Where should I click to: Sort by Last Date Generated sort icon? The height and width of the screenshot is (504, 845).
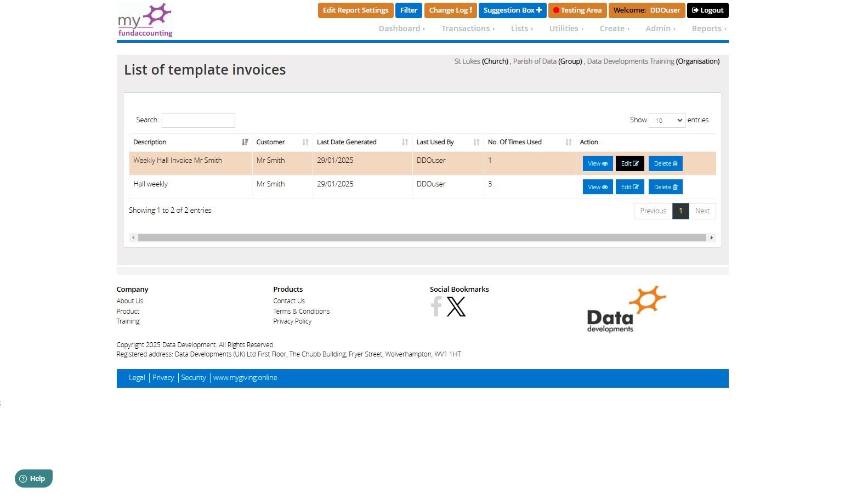pyautogui.click(x=405, y=142)
